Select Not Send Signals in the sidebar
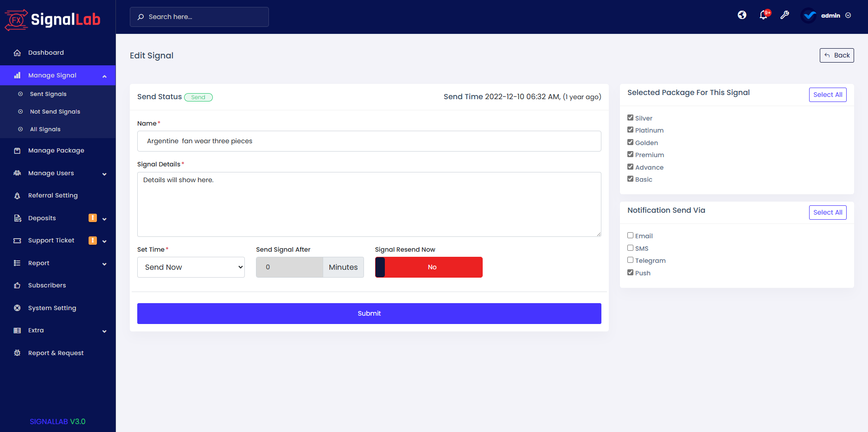This screenshot has height=432, width=868. [55, 111]
